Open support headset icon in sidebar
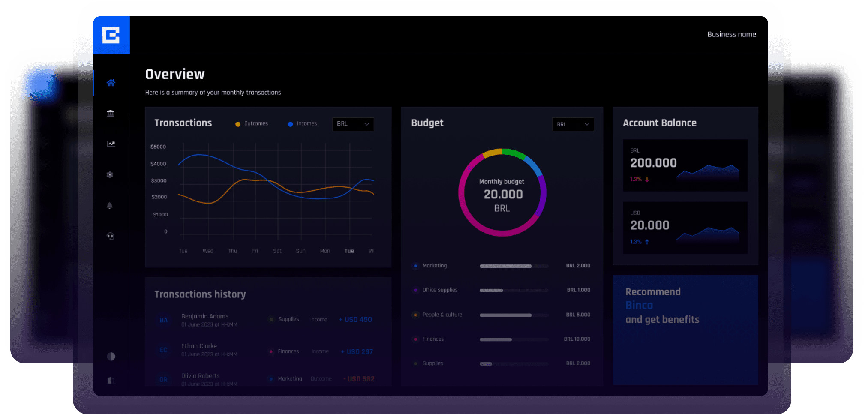This screenshot has width=868, height=414. coord(110,236)
